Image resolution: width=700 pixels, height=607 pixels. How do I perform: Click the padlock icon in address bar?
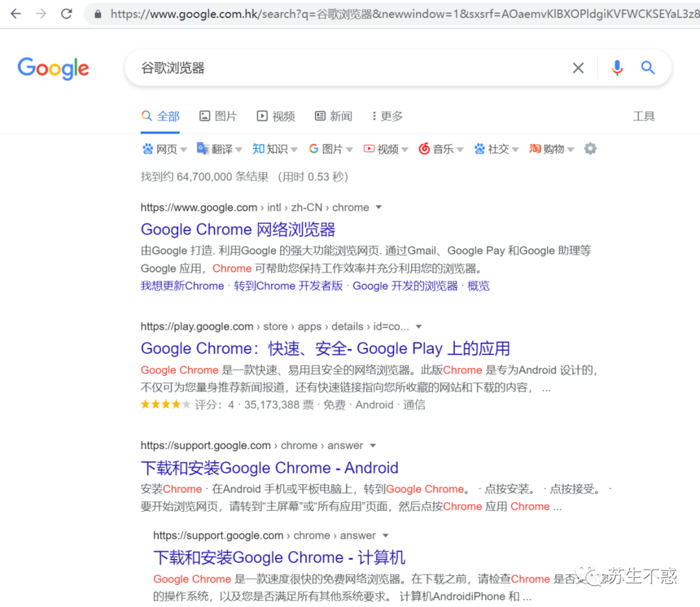pyautogui.click(x=98, y=14)
